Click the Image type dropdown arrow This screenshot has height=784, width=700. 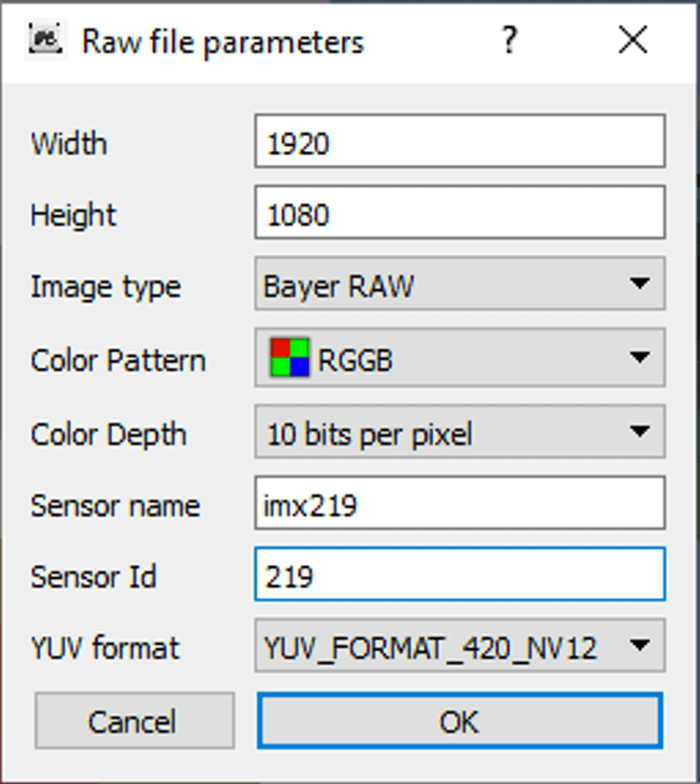point(639,285)
